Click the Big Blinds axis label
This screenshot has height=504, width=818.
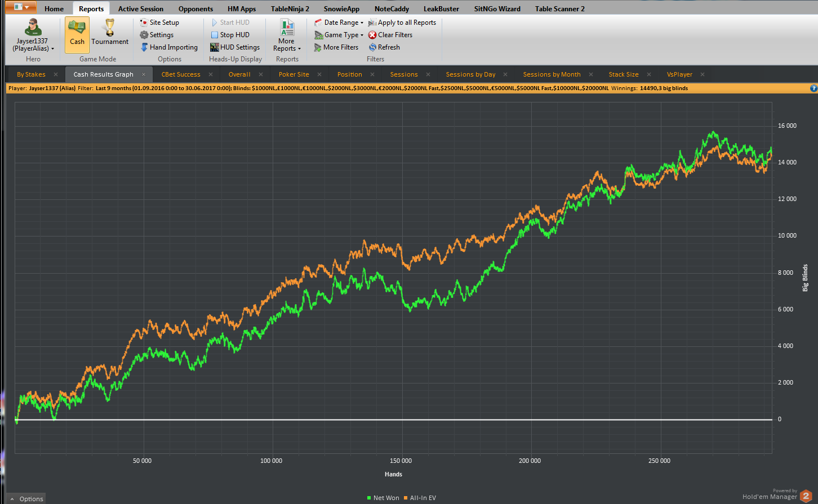point(806,277)
